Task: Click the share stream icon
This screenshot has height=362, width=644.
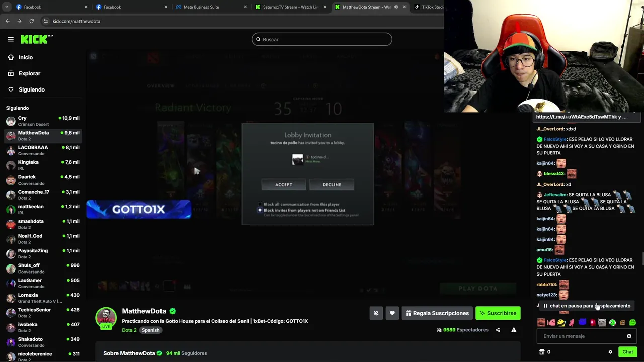Action: (498, 330)
